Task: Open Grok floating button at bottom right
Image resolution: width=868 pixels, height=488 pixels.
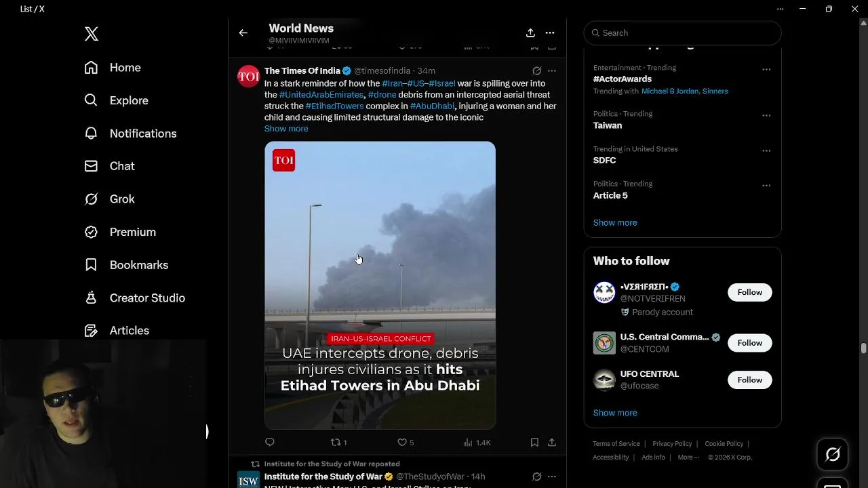Action: pos(833,454)
